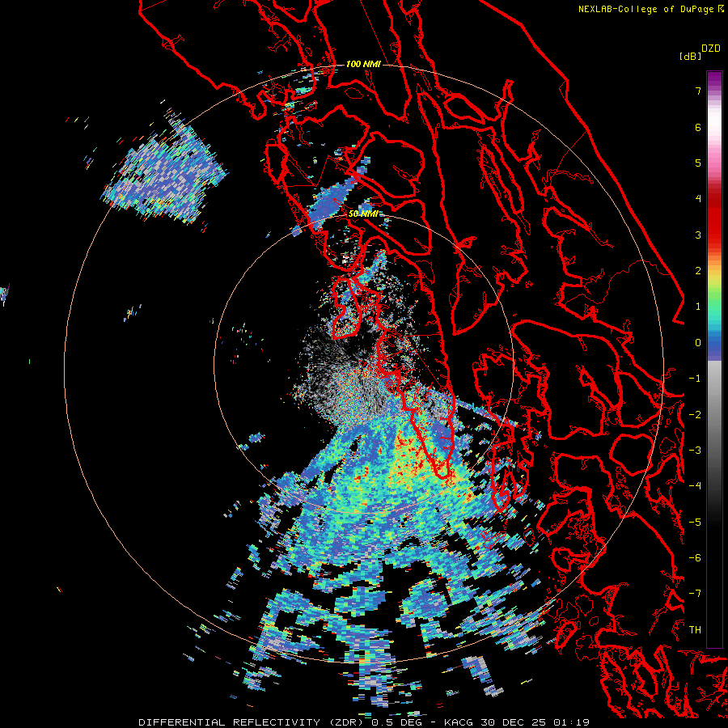
Task: Select the 2 tick on the color scale
Action: tap(698, 271)
